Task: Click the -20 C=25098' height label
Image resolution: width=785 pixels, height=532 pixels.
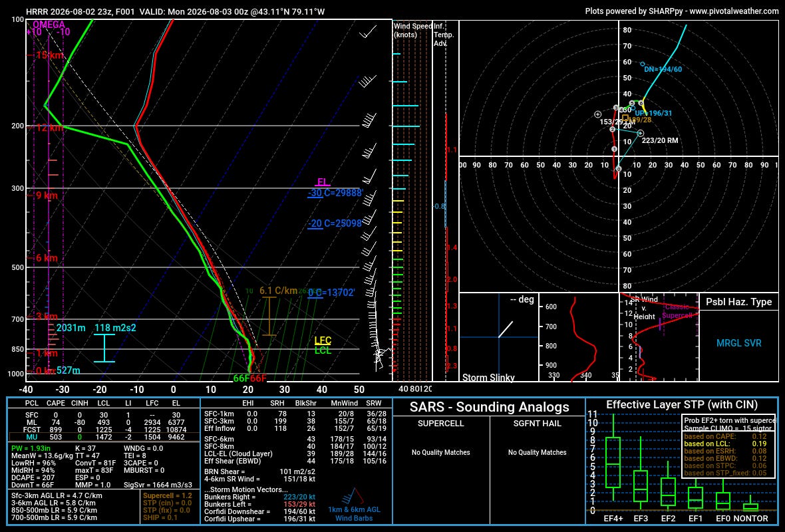Action: pos(335,223)
